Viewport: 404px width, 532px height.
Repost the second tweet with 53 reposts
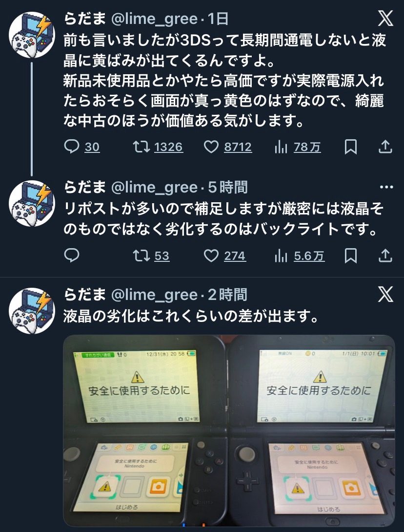151,256
